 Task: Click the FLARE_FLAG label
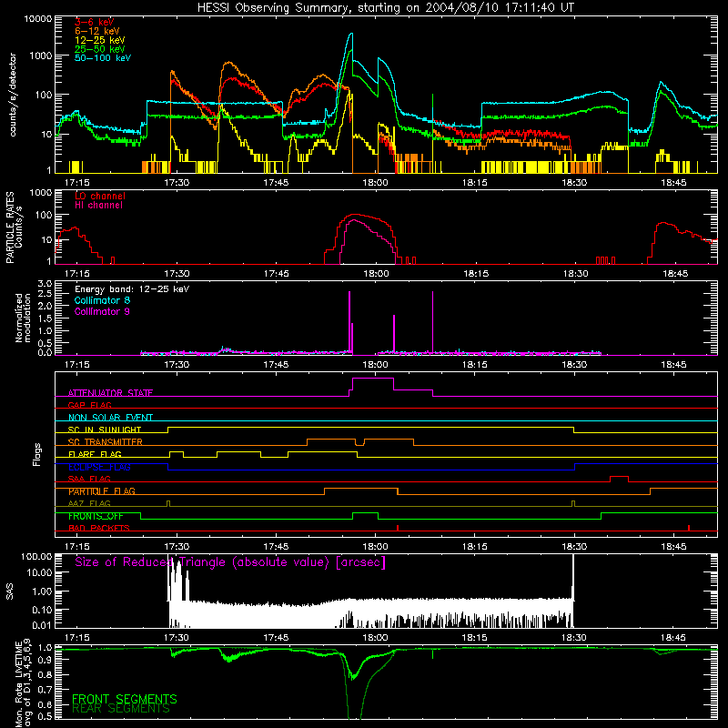[95, 454]
